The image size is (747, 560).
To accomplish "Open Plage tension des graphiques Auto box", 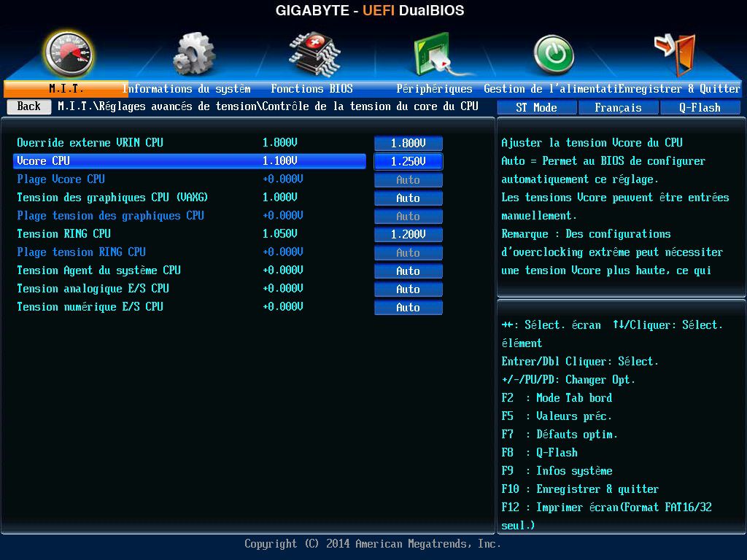I will [409, 216].
